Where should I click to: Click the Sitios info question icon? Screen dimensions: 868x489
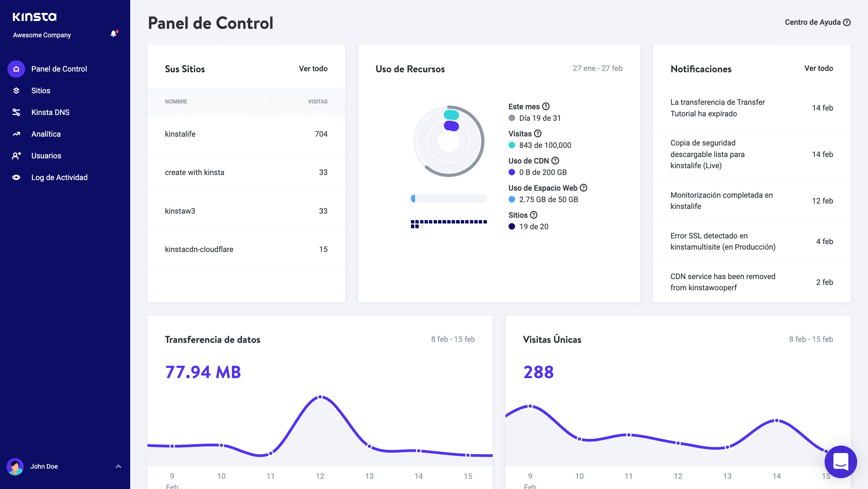click(x=534, y=215)
